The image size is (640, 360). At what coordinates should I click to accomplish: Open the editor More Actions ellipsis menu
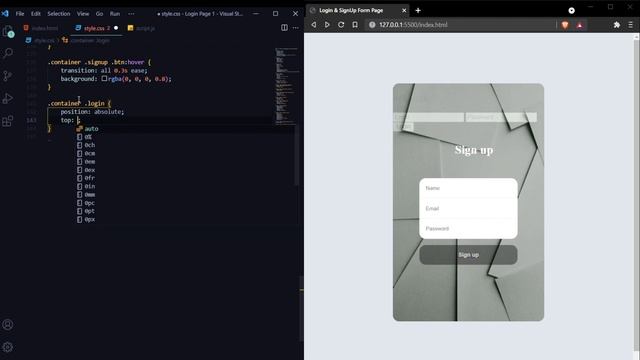[x=296, y=28]
